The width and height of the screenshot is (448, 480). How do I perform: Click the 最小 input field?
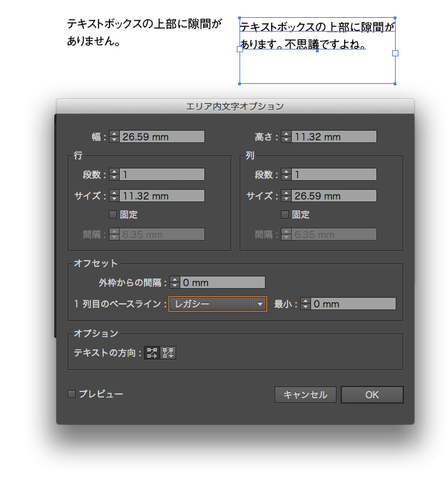(353, 304)
